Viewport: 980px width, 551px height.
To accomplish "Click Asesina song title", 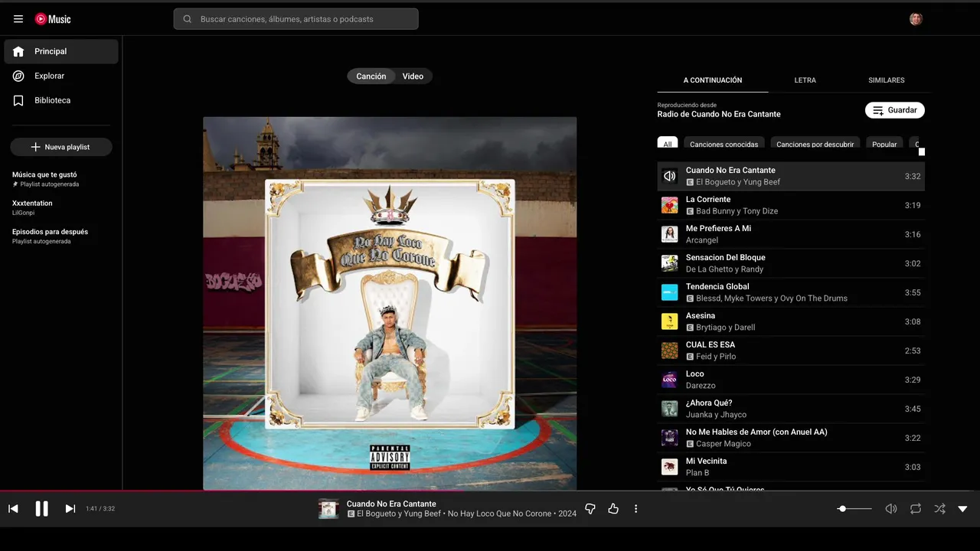I will (701, 315).
